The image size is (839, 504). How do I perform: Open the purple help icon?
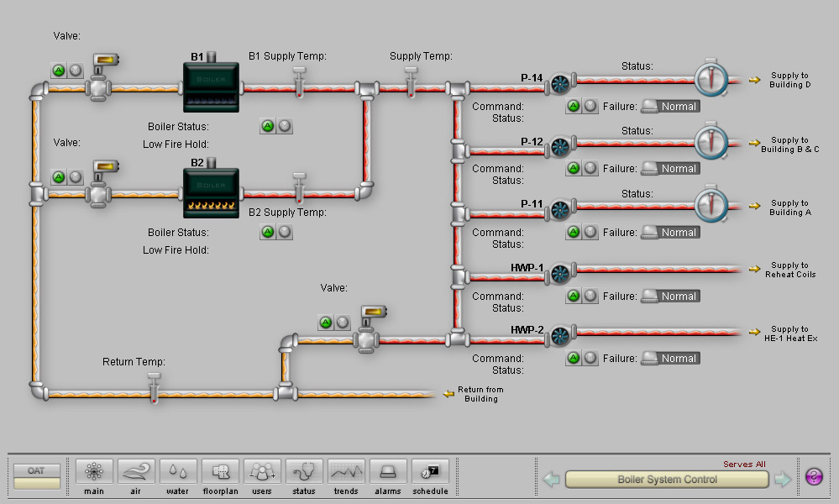coord(814,477)
